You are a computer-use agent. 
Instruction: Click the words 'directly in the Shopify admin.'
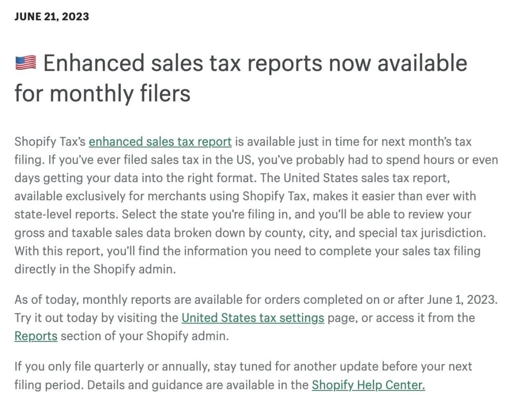[x=95, y=269]
